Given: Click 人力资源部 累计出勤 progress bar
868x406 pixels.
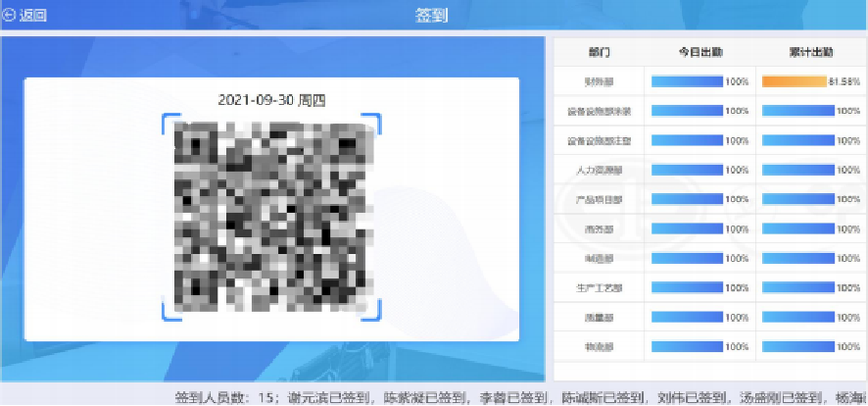Looking at the screenshot, I should click(x=798, y=170).
